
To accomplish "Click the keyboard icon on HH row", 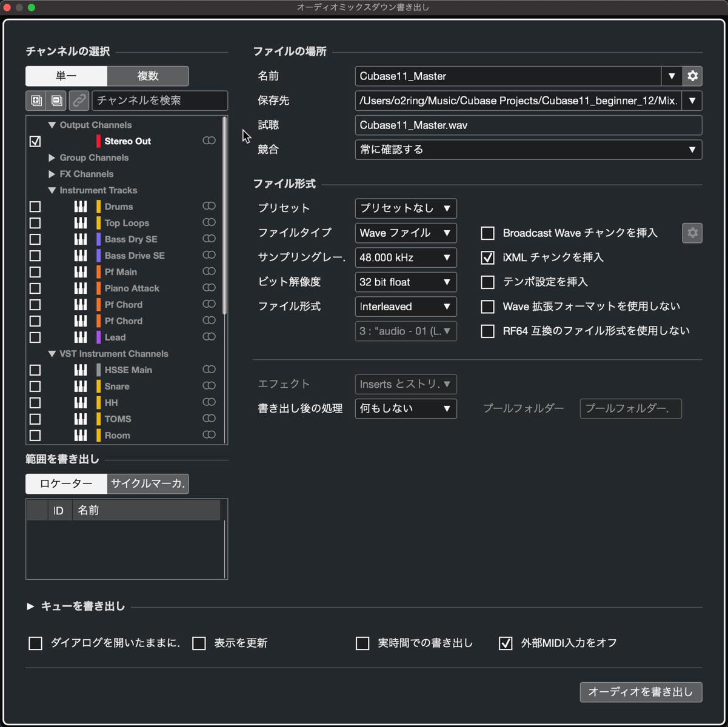I will point(81,403).
